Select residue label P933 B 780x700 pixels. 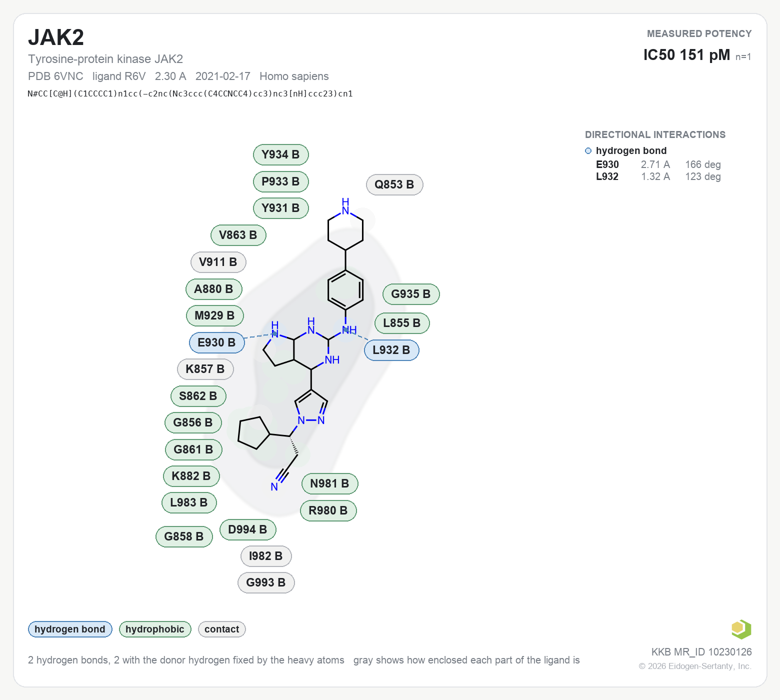coord(280,181)
